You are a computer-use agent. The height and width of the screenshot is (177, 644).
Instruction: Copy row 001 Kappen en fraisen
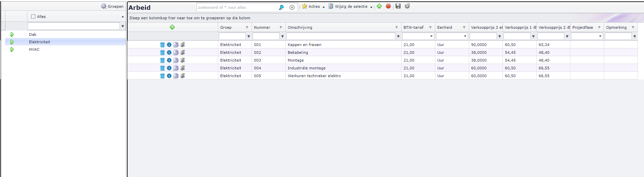176,45
